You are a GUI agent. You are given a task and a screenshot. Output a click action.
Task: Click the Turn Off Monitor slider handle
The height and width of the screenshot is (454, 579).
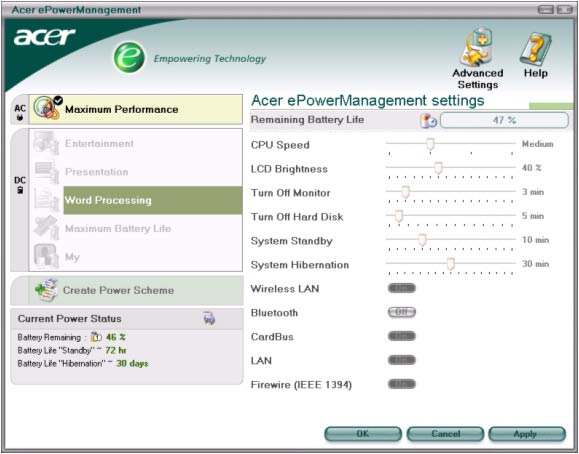[405, 192]
